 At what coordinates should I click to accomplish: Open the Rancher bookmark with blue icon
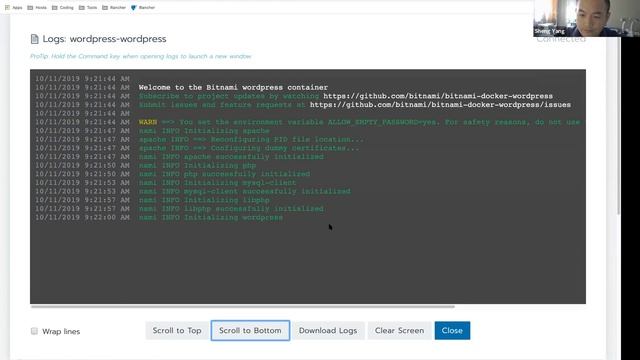point(143,7)
